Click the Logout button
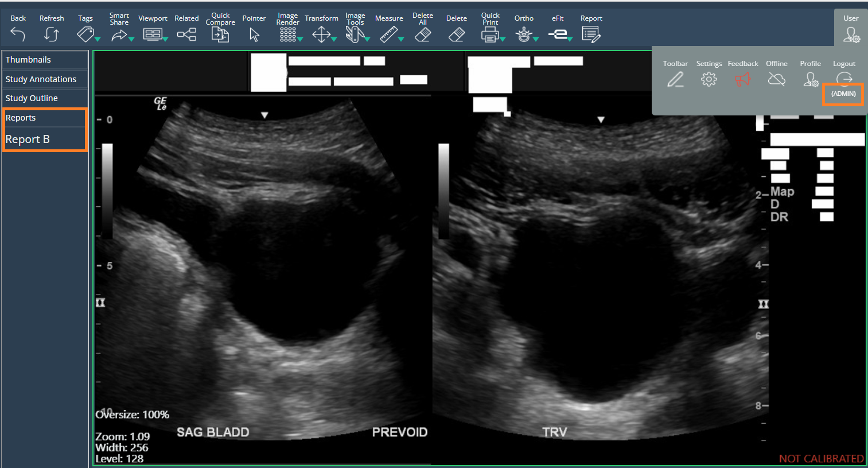 [844, 78]
